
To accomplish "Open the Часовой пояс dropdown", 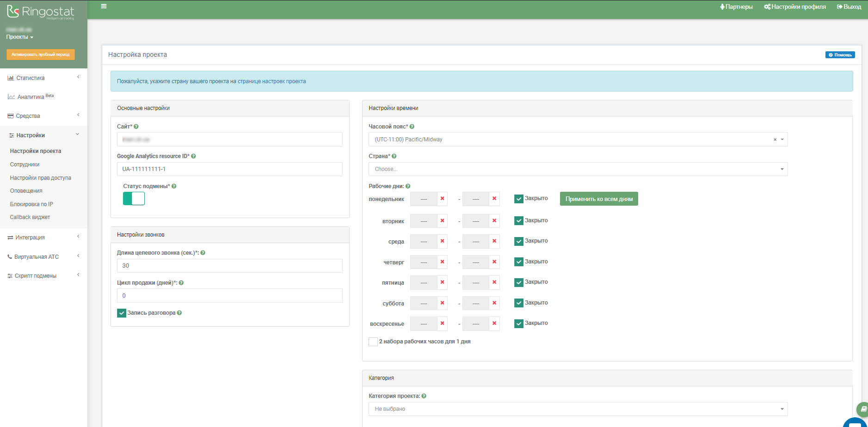I will click(x=578, y=140).
